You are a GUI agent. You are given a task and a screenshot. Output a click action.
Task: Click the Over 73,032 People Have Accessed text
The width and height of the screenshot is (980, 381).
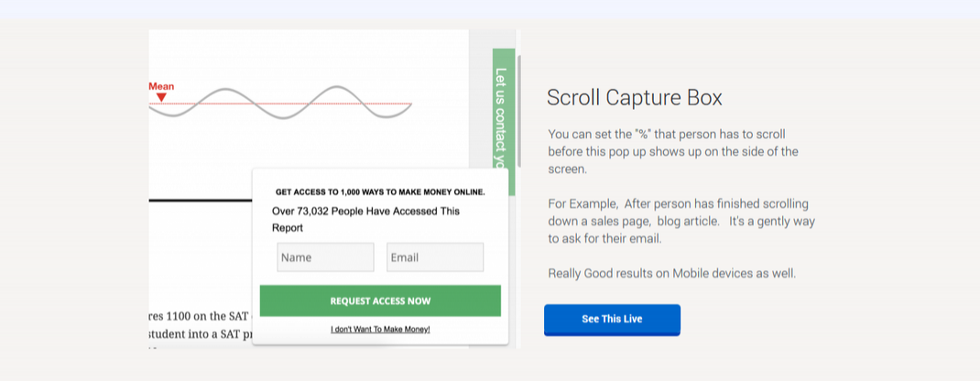[365, 219]
